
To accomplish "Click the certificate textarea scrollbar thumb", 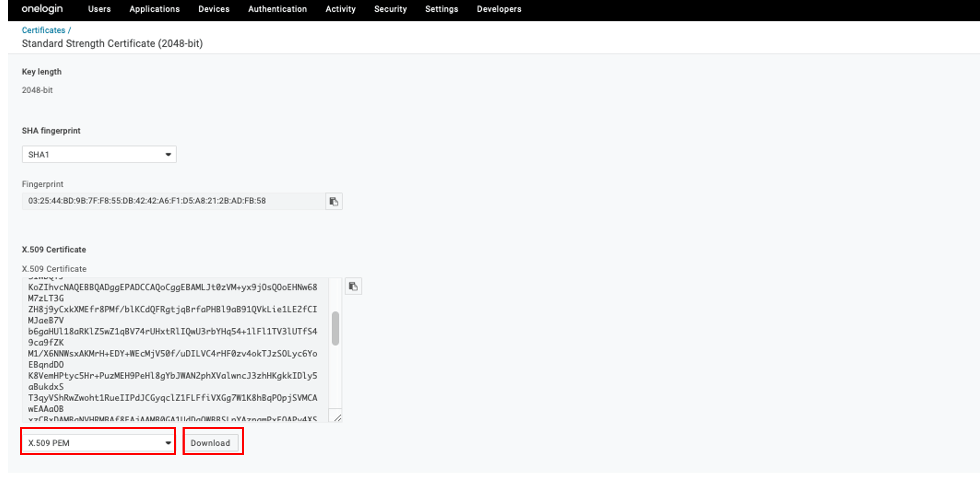I will [x=335, y=328].
